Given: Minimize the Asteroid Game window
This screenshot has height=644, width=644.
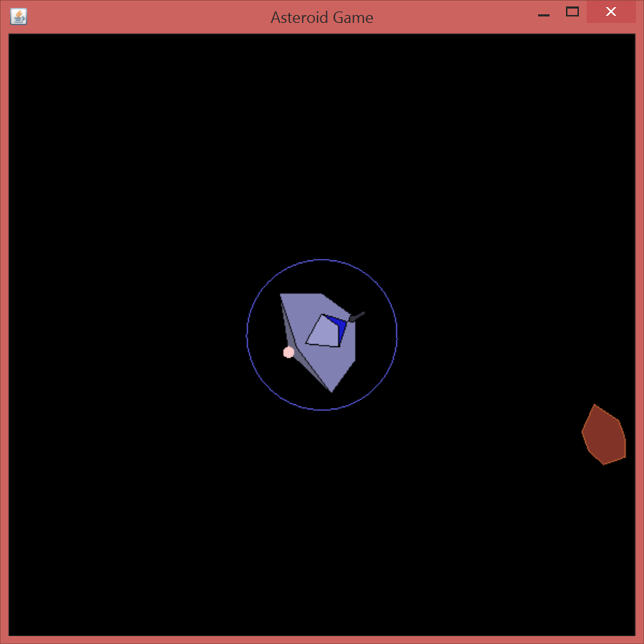Looking at the screenshot, I should click(x=544, y=14).
